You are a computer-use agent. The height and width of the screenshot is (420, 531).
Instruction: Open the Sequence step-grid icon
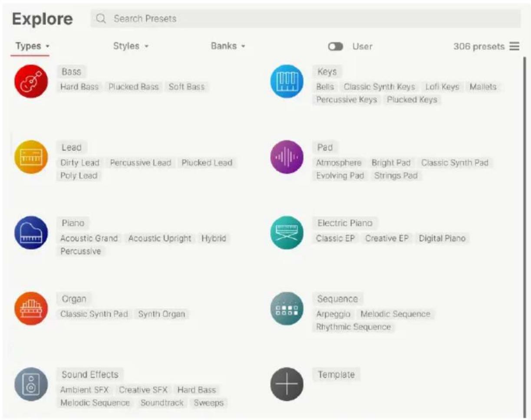pos(287,308)
